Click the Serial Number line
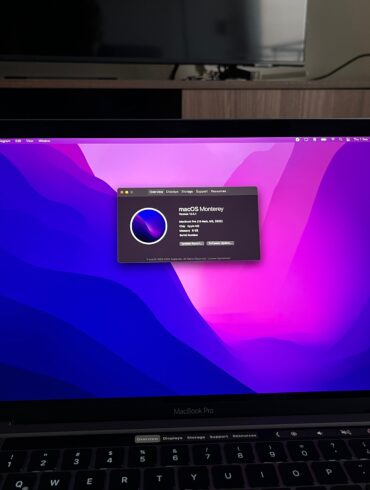The image size is (370, 490). coord(189,235)
